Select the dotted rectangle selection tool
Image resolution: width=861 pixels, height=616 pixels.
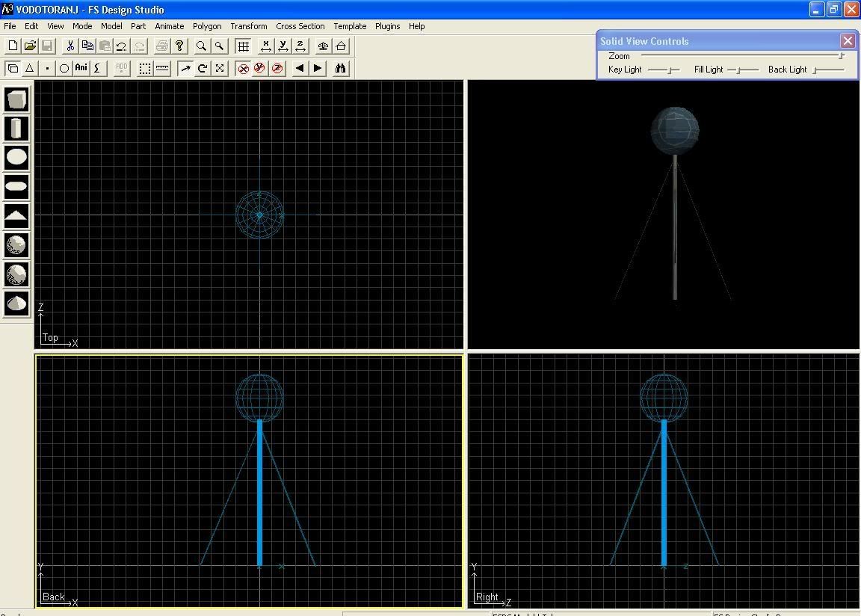(x=145, y=68)
